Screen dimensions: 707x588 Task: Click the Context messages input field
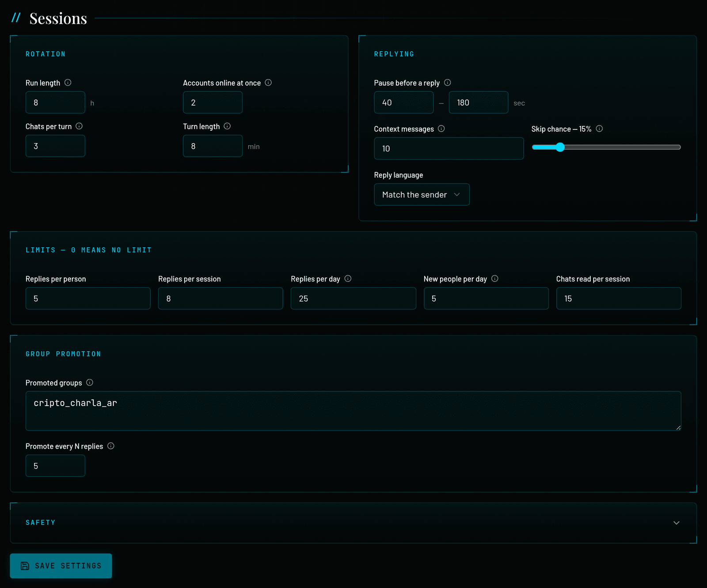[449, 148]
